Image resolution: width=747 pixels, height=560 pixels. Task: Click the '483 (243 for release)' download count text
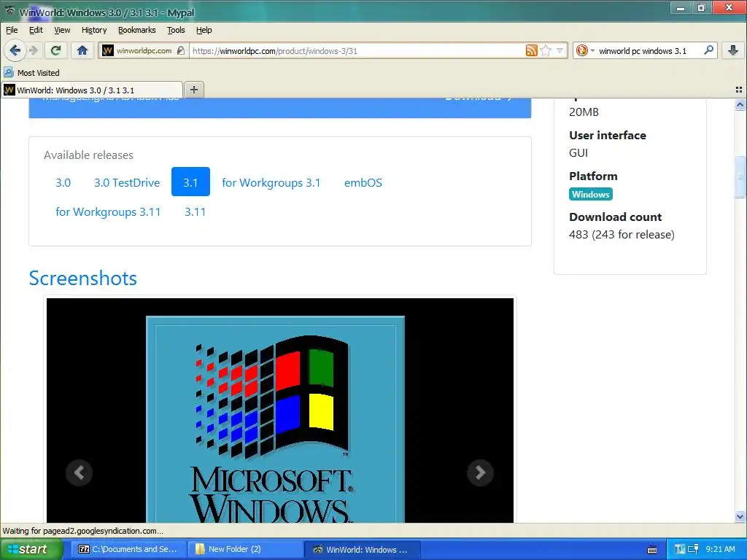pos(622,234)
